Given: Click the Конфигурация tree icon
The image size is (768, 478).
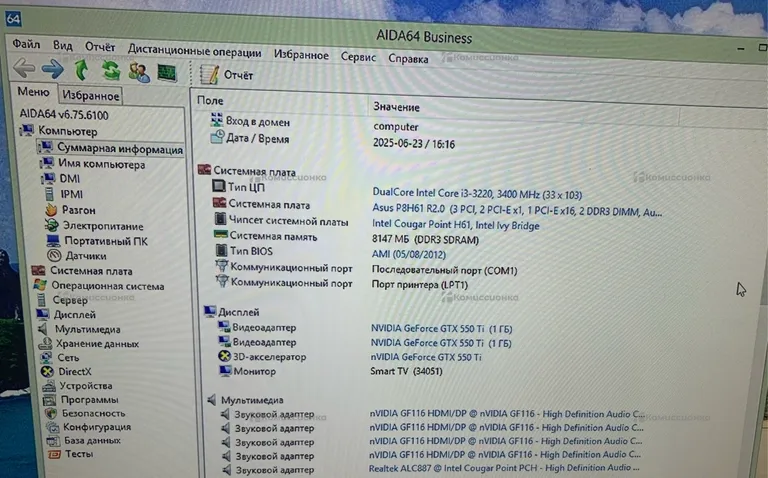Looking at the screenshot, I should click(52, 427).
